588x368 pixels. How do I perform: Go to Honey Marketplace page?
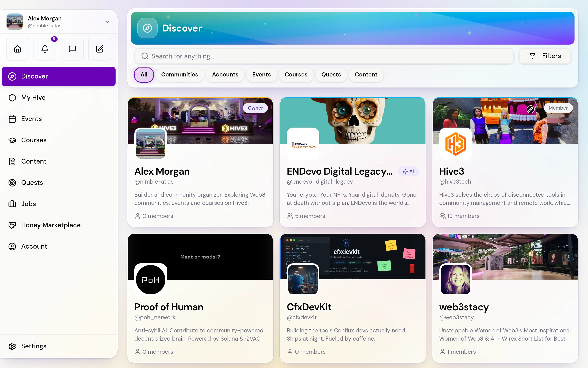tap(59, 225)
